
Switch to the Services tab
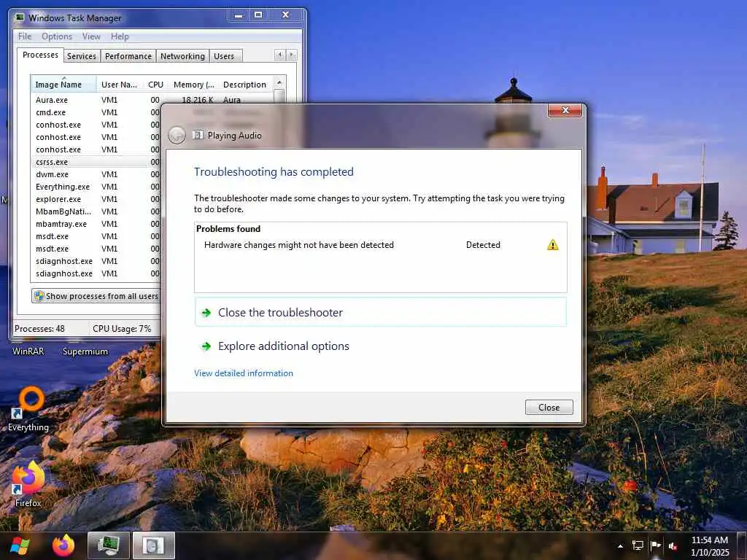click(82, 56)
